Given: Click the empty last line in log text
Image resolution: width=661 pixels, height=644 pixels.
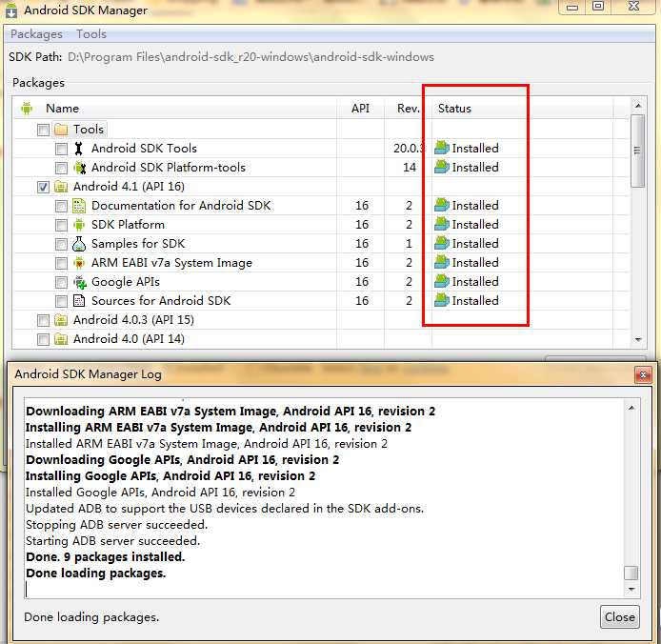Looking at the screenshot, I should coord(325,590).
